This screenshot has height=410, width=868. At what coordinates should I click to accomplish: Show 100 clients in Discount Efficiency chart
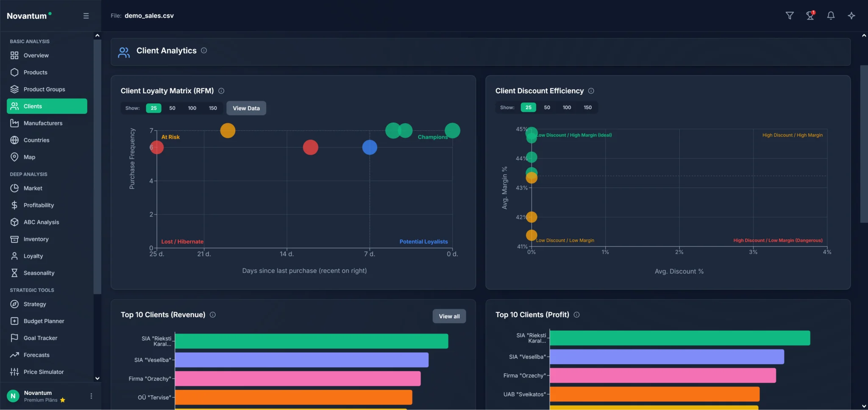(567, 108)
